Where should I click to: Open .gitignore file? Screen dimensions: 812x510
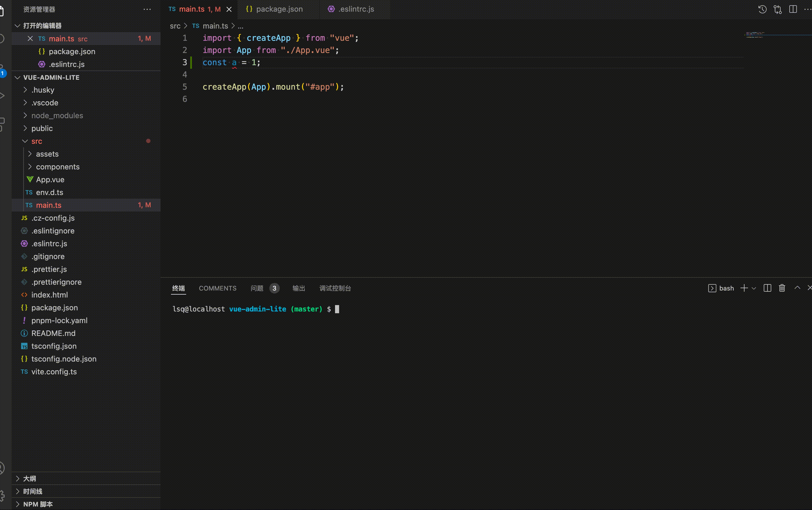(86, 256)
